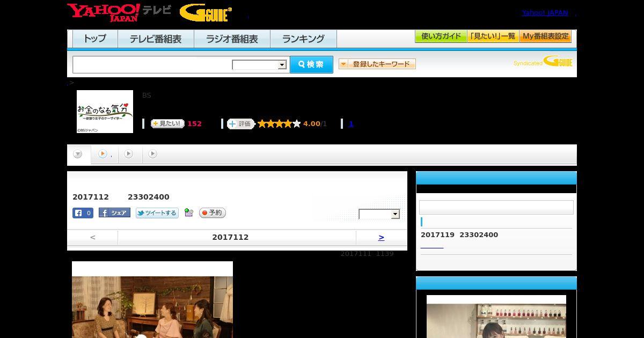Select the fourth gray arrow tab
644x338 pixels.
(153, 154)
